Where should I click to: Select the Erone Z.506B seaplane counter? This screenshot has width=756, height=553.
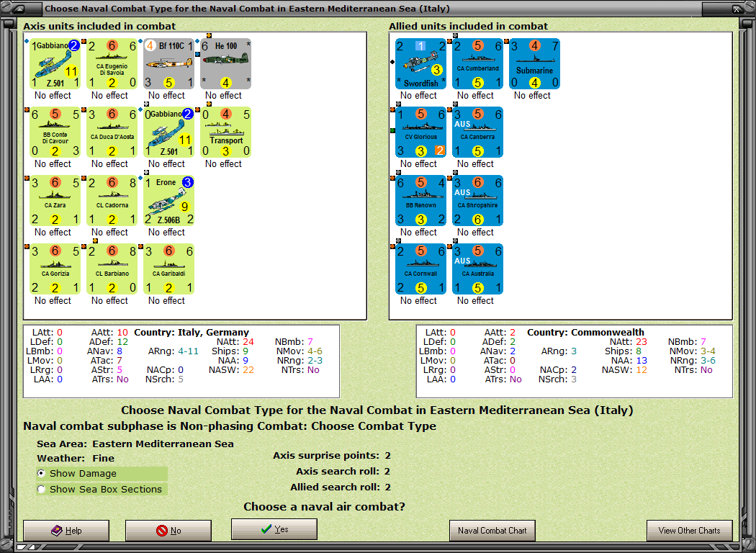tap(168, 201)
